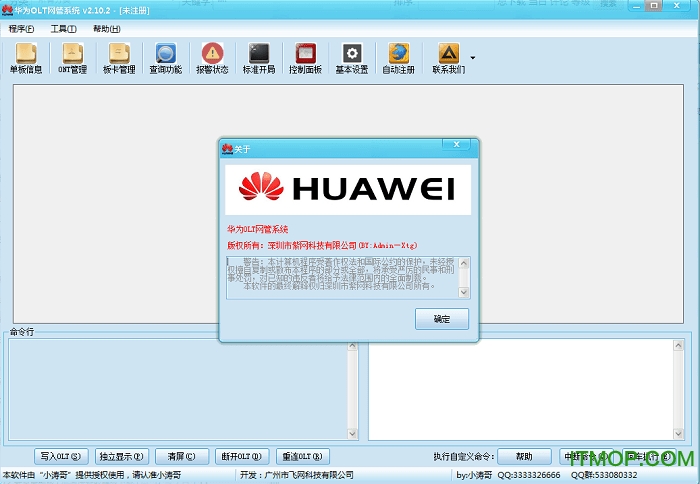Open the 标准开局 terminal icon
This screenshot has width=700, height=484.
(259, 58)
